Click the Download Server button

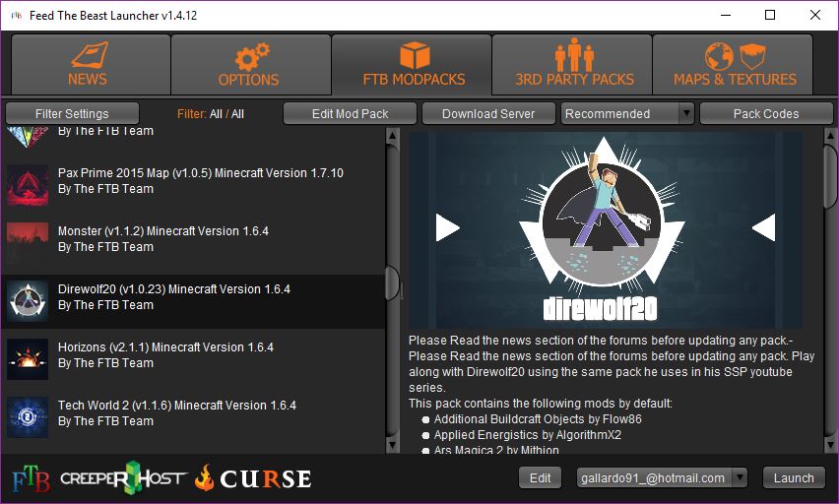488,113
